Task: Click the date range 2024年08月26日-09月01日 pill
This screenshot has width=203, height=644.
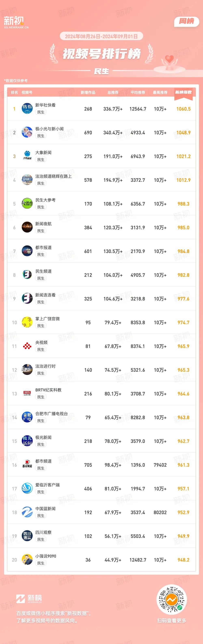Action: click(101, 36)
